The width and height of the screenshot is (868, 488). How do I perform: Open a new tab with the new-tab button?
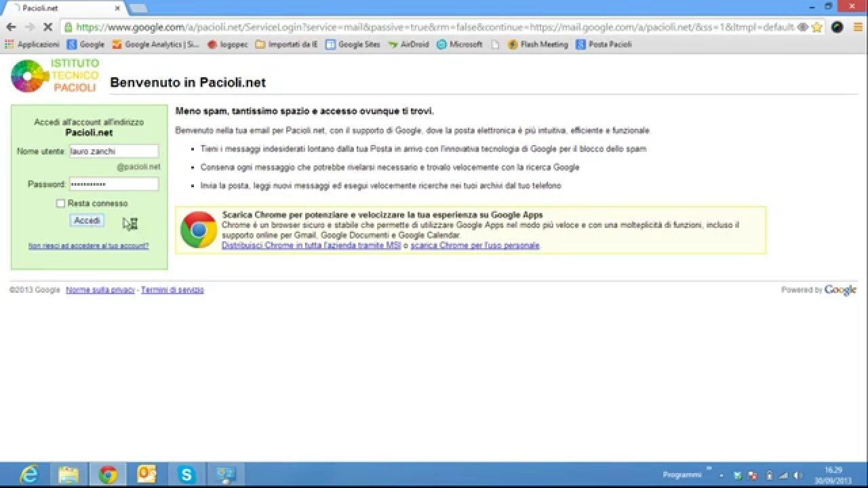138,8
